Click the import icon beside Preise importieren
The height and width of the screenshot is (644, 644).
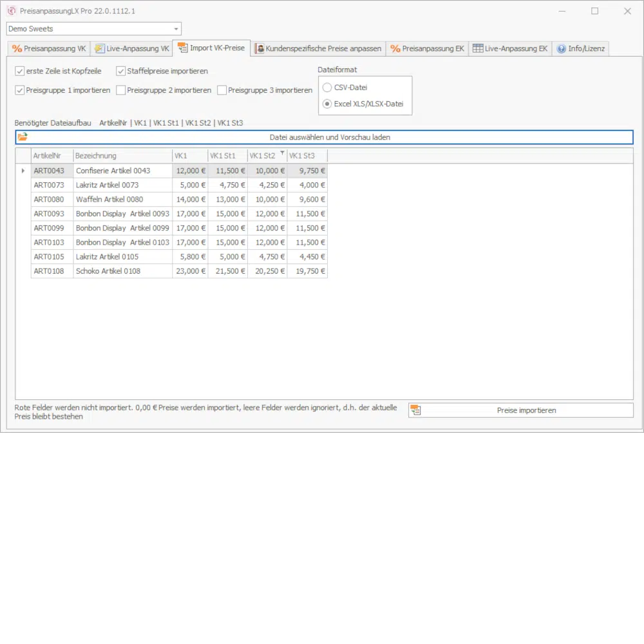coord(415,410)
